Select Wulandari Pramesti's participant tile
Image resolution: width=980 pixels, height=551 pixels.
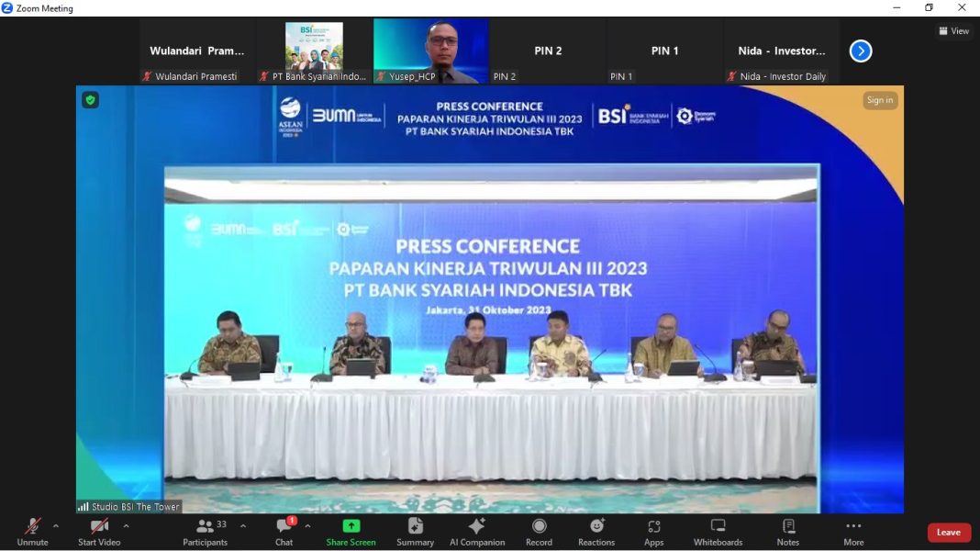[x=197, y=51]
